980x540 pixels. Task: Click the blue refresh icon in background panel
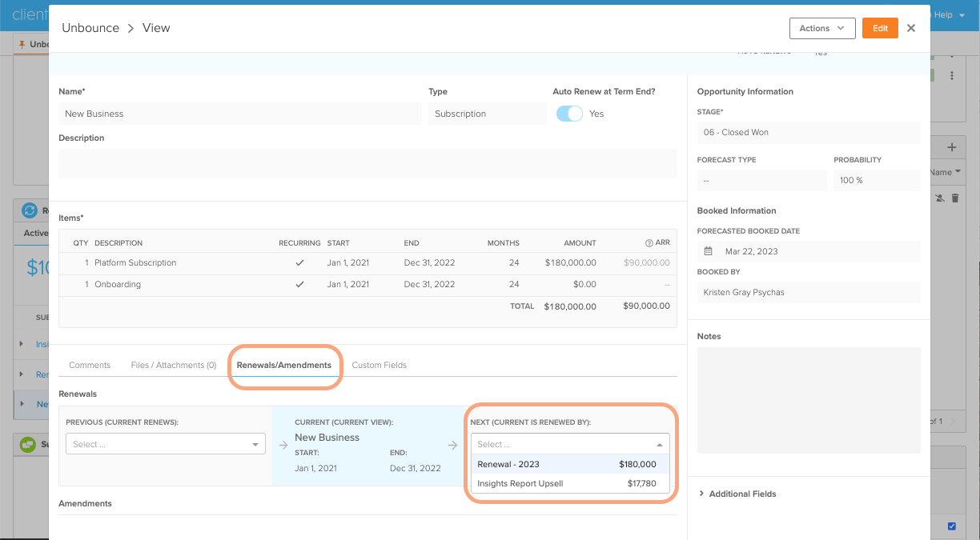pos(30,210)
